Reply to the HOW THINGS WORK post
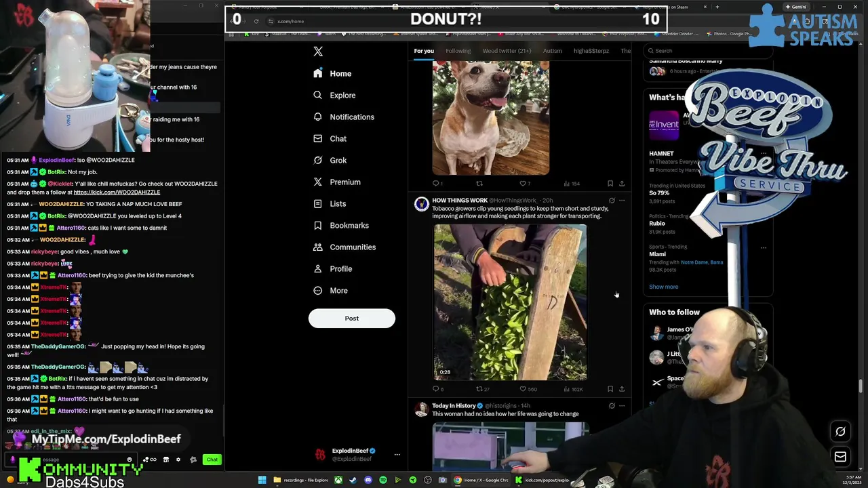Image resolution: width=868 pixels, height=488 pixels. tap(438, 389)
